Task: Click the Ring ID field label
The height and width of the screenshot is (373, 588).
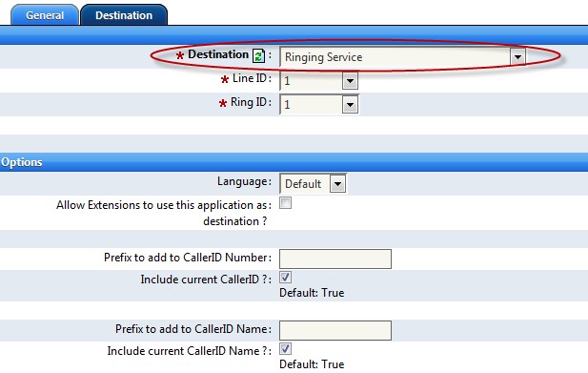Action: 249,102
